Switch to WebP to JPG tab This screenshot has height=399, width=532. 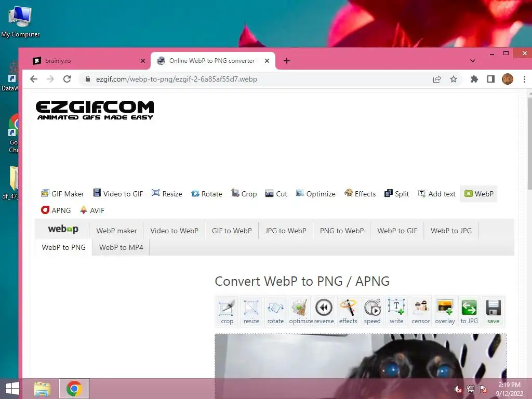[451, 231]
